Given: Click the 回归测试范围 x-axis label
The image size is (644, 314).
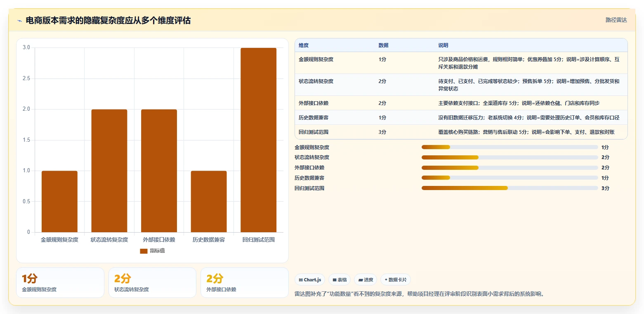Looking at the screenshot, I should click(x=258, y=240).
